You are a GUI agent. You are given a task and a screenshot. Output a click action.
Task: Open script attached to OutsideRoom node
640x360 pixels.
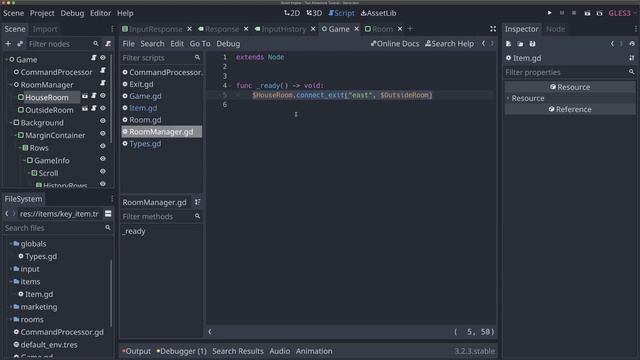point(94,109)
